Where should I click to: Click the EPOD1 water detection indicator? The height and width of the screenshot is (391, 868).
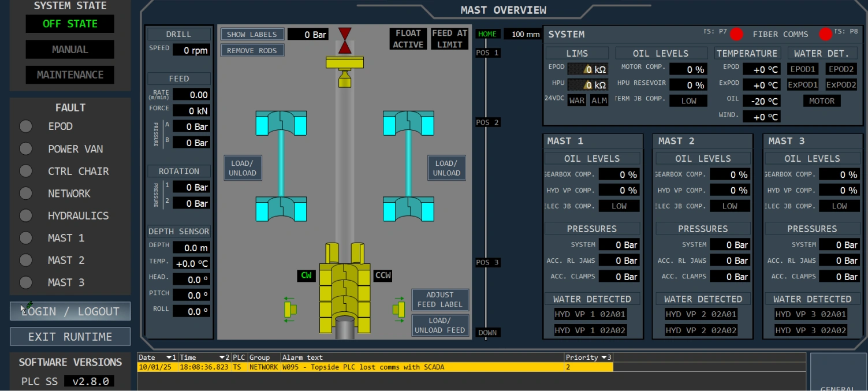[803, 69]
